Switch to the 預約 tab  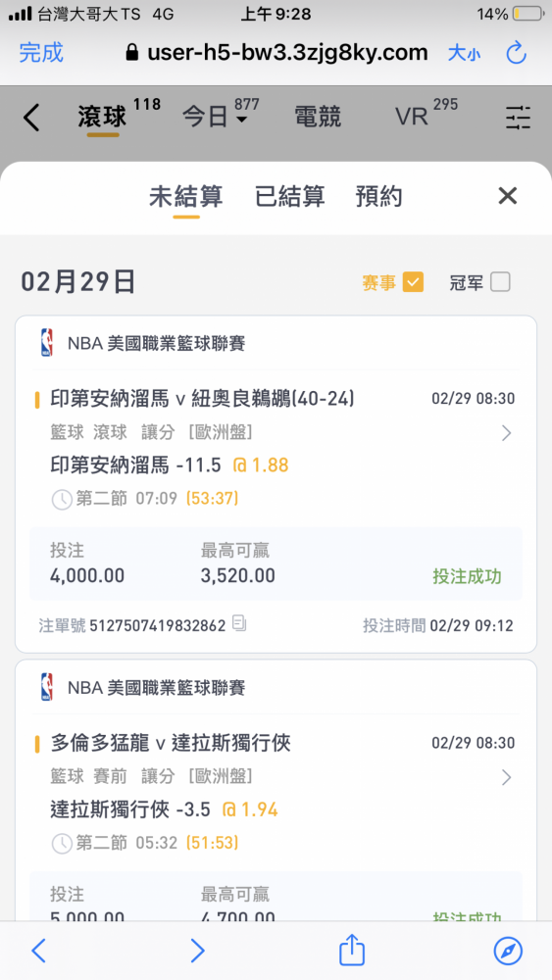[x=378, y=196]
